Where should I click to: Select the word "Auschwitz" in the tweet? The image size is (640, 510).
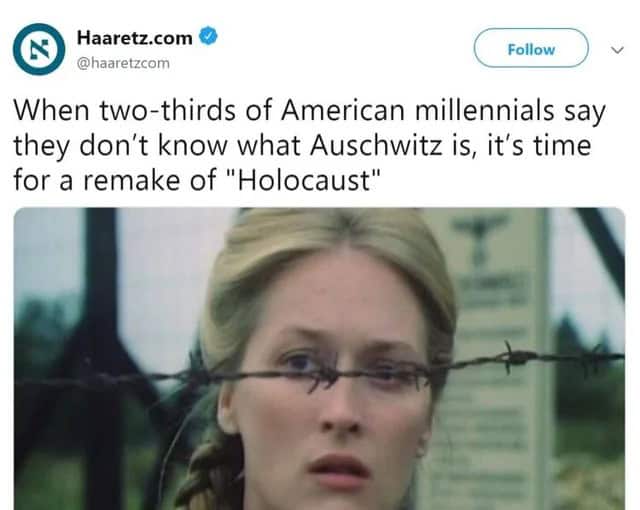[376, 145]
